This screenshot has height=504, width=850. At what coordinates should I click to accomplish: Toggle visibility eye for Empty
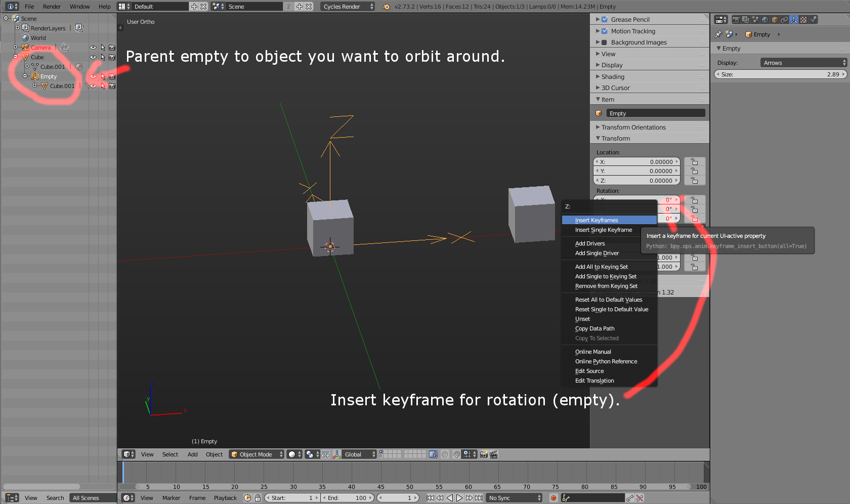point(93,76)
